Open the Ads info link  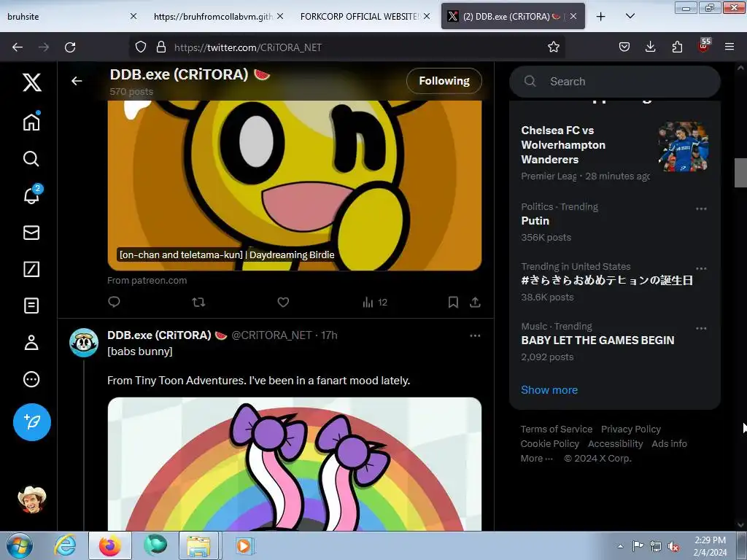[670, 444]
